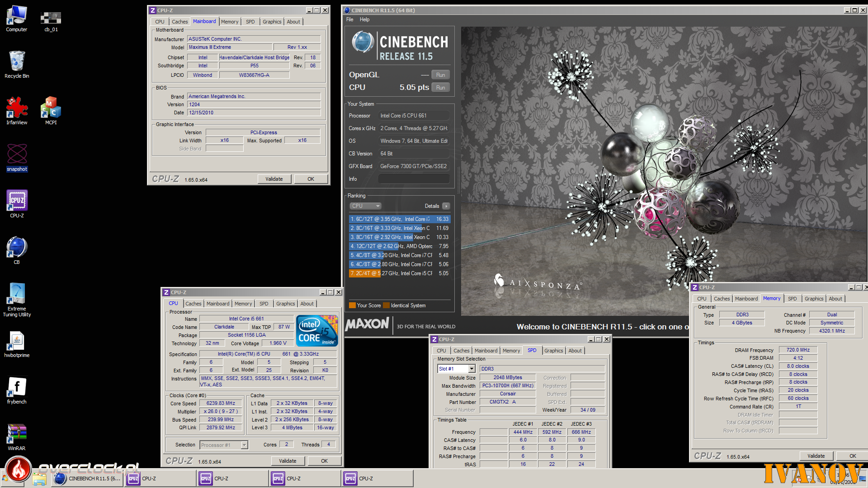Open the ranking CPU dropdown

pyautogui.click(x=365, y=206)
